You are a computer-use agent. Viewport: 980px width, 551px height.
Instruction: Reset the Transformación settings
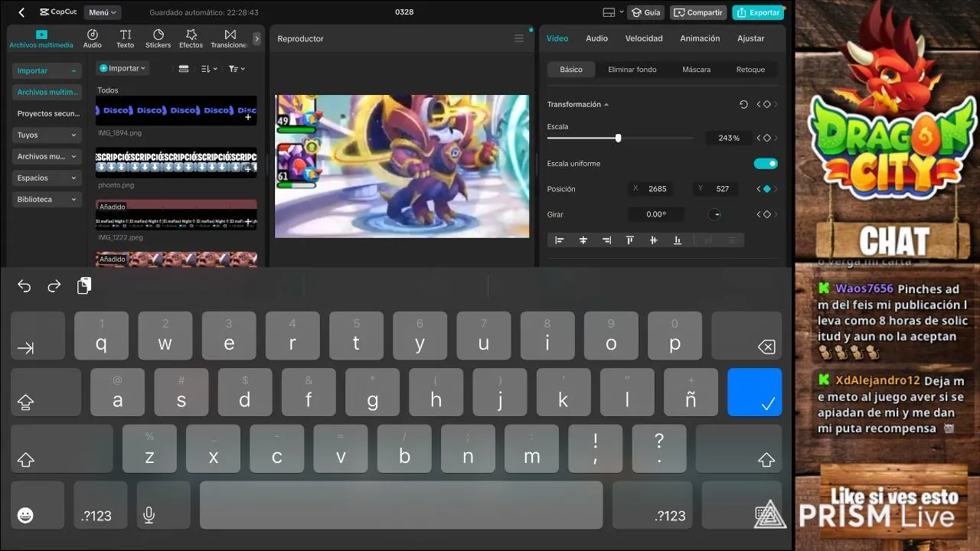pyautogui.click(x=743, y=104)
